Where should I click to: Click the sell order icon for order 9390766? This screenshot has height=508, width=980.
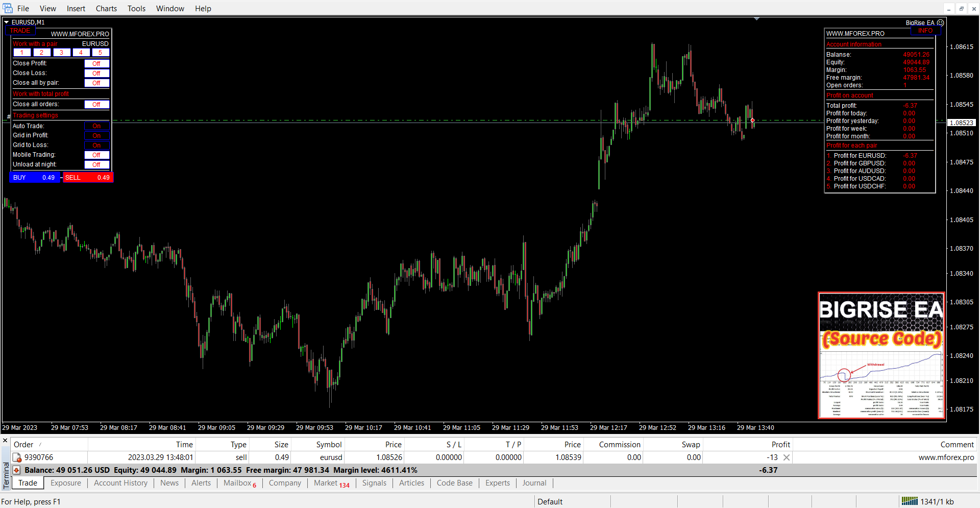coord(17,457)
